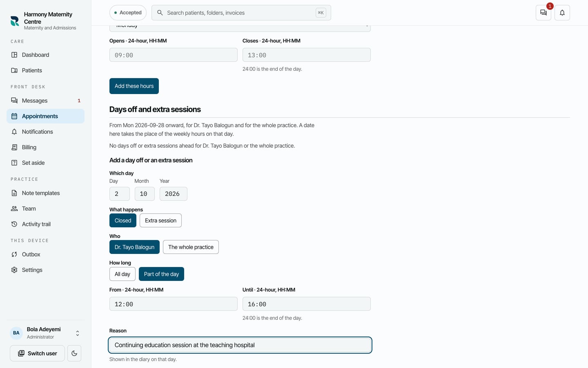Select All day under How long
The image size is (588, 368).
(x=122, y=274)
